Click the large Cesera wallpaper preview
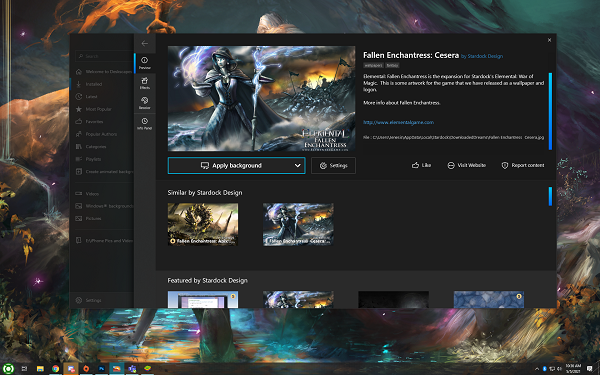 pyautogui.click(x=261, y=98)
